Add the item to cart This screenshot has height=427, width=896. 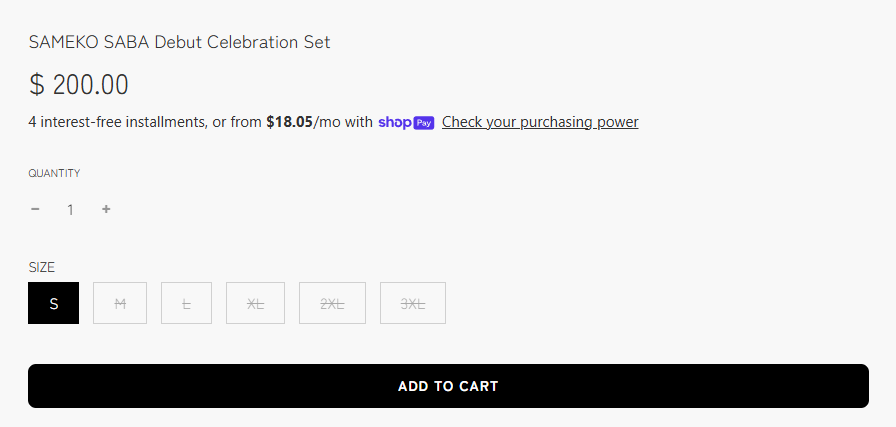coord(448,386)
